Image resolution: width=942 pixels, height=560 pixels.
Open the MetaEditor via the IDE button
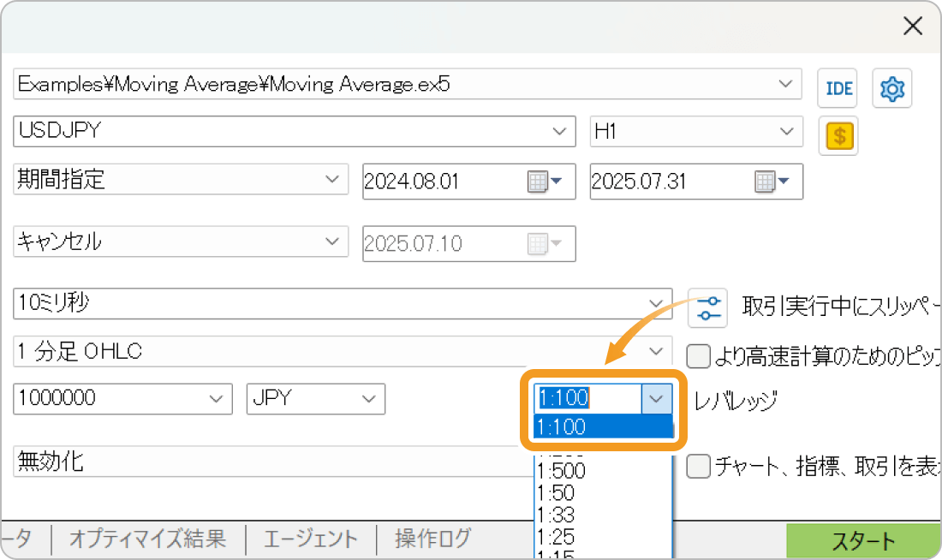(x=838, y=88)
